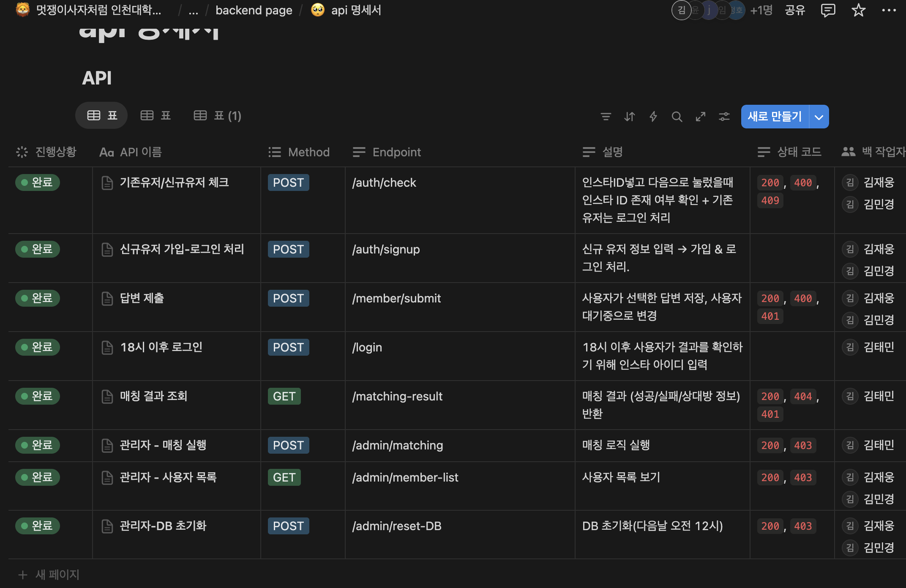The height and width of the screenshot is (588, 906).
Task: Click the sort arrows icon
Action: pos(630,117)
